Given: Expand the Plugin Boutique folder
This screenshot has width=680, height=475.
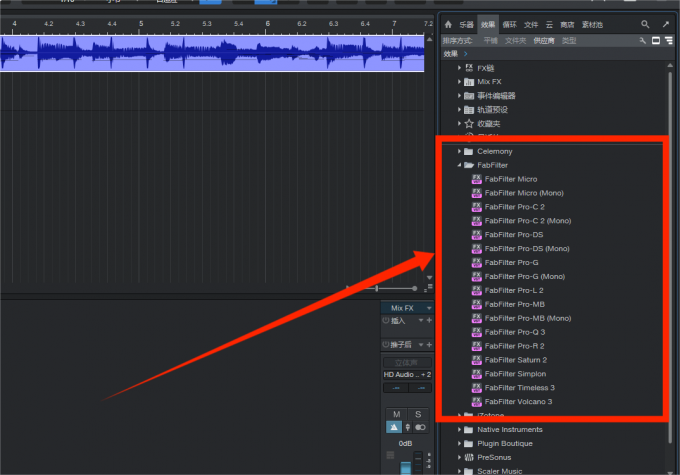Looking at the screenshot, I should [x=459, y=443].
